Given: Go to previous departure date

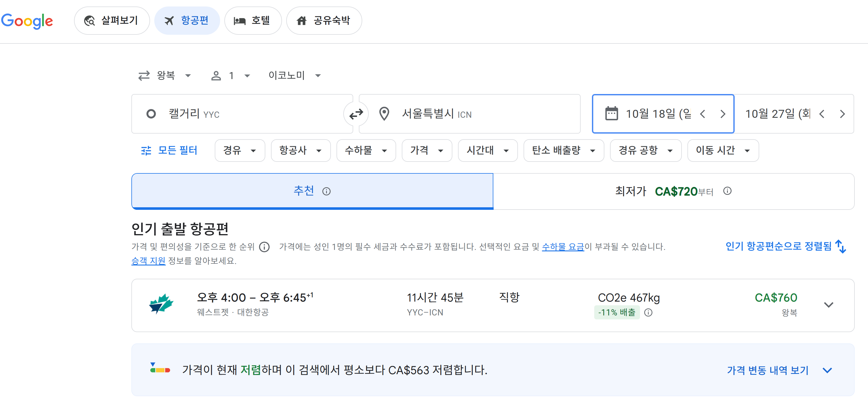Looking at the screenshot, I should click(702, 114).
